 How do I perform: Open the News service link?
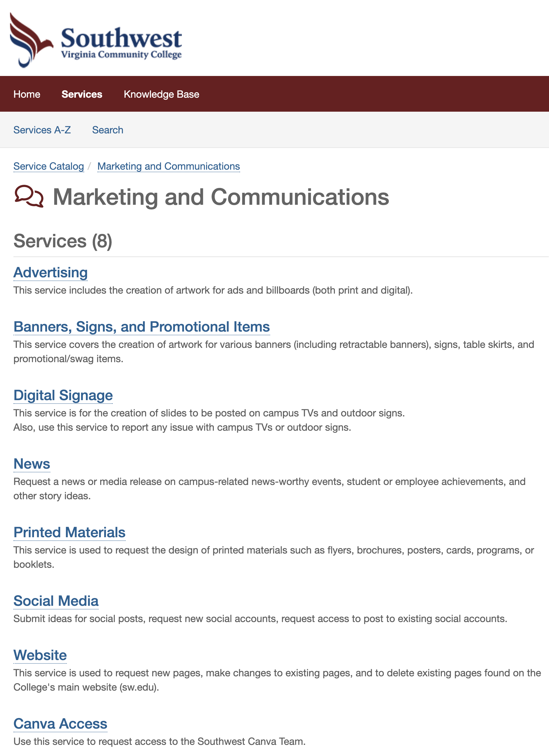(32, 464)
